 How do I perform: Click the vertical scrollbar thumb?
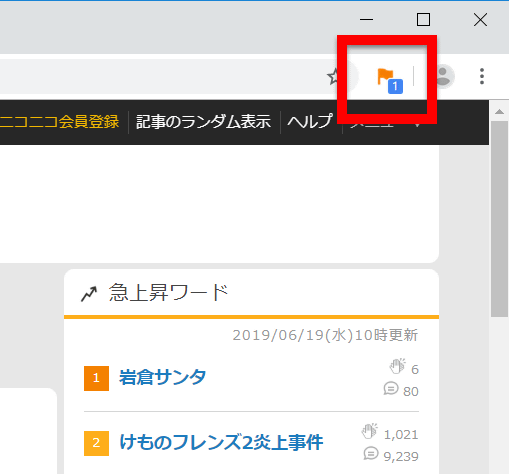click(499, 219)
